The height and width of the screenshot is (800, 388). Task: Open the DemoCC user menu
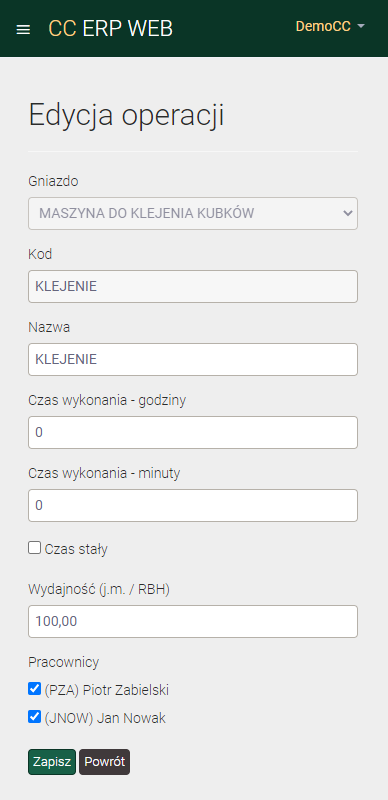click(330, 27)
